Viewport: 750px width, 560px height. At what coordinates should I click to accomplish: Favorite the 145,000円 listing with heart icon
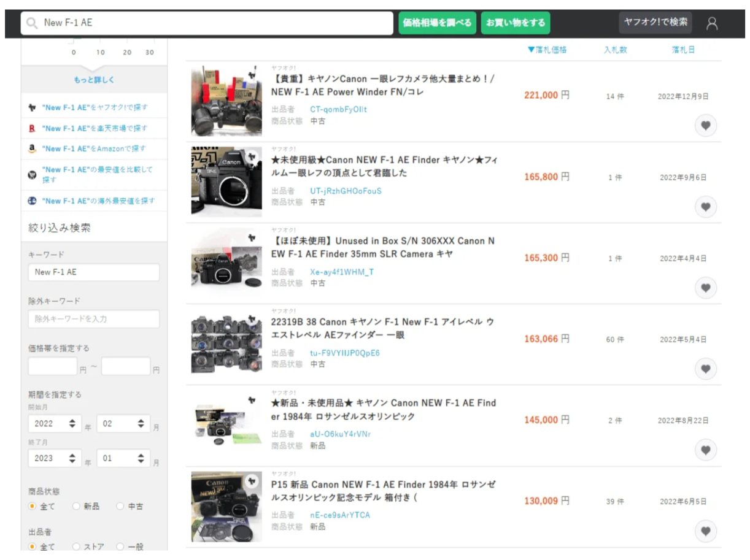706,450
